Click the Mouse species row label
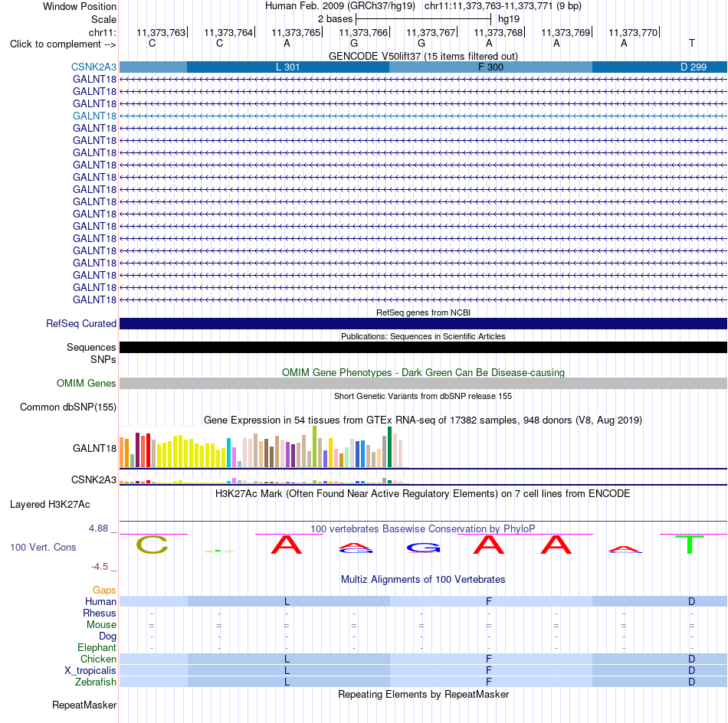728x723 pixels. [101, 625]
